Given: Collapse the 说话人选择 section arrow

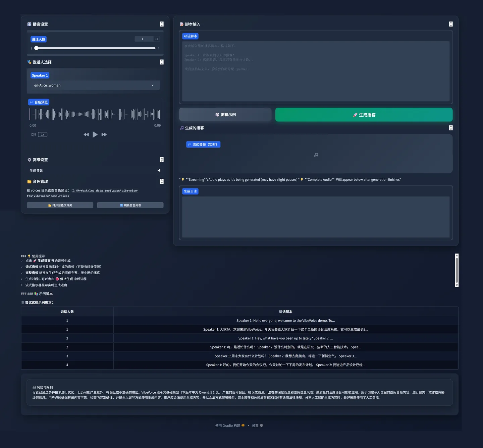Looking at the screenshot, I should coord(162,62).
